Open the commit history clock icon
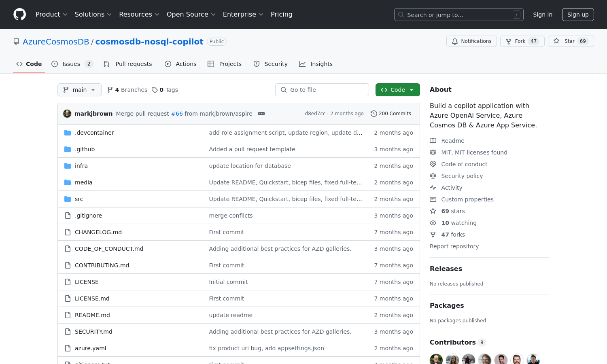The image size is (607, 364). (374, 114)
